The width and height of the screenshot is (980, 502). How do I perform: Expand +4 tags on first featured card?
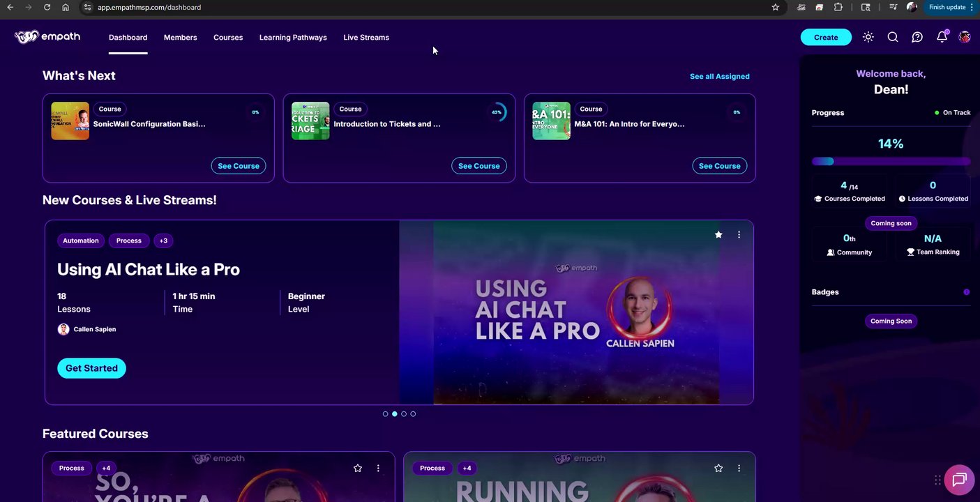(x=106, y=469)
